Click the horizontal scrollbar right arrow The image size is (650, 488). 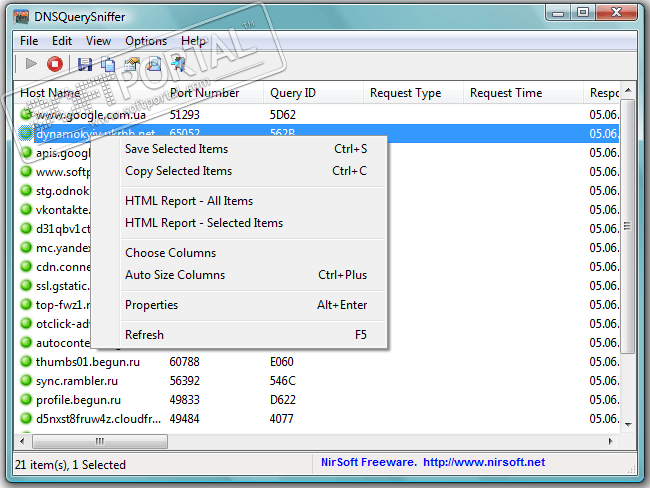(611, 441)
